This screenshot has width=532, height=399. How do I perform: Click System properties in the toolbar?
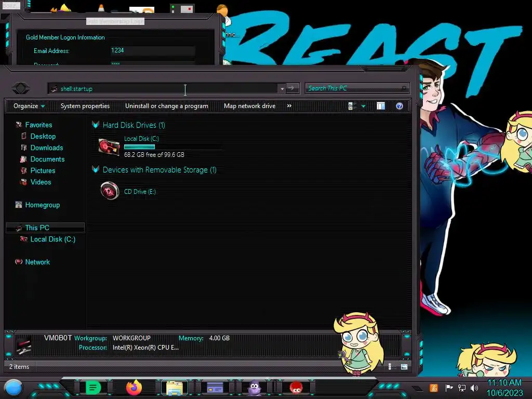[85, 106]
